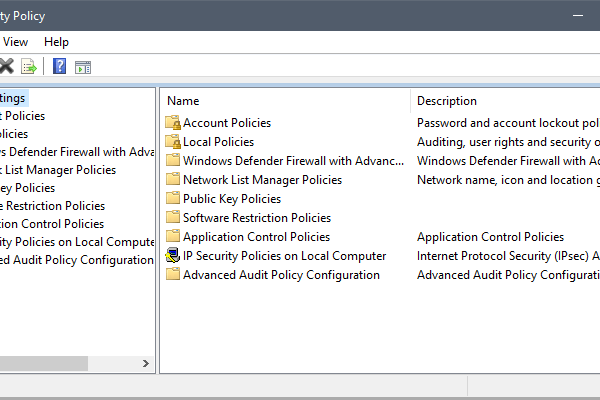Screen dimensions: 600x400
Task: Select the Key Policies tree node
Action: pyautogui.click(x=28, y=188)
